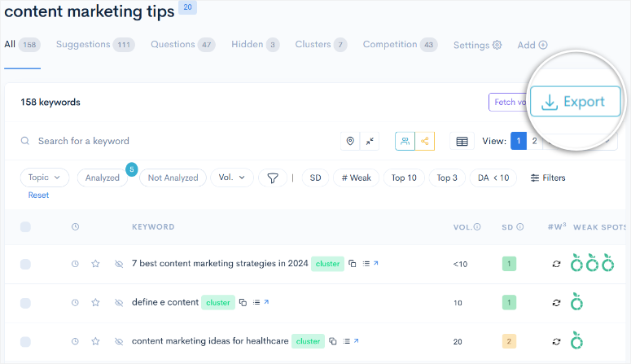Click the people group icon
The image size is (631, 364).
[x=405, y=141]
